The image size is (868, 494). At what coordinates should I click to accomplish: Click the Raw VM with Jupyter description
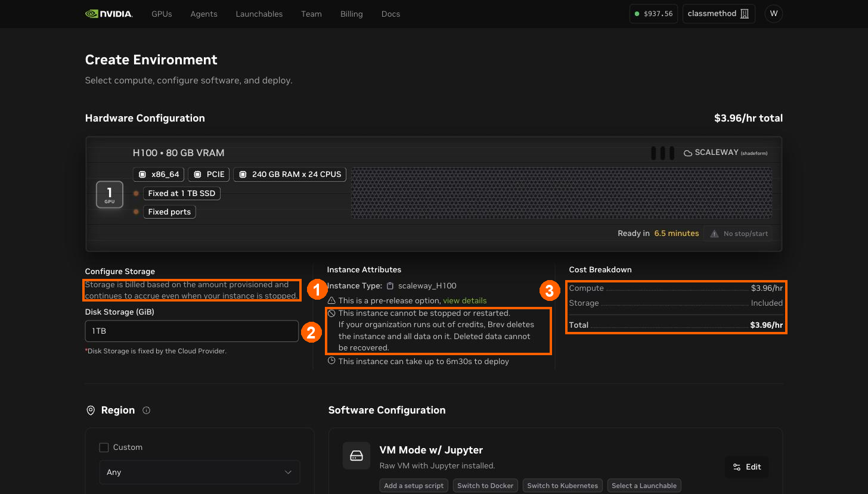click(x=438, y=466)
